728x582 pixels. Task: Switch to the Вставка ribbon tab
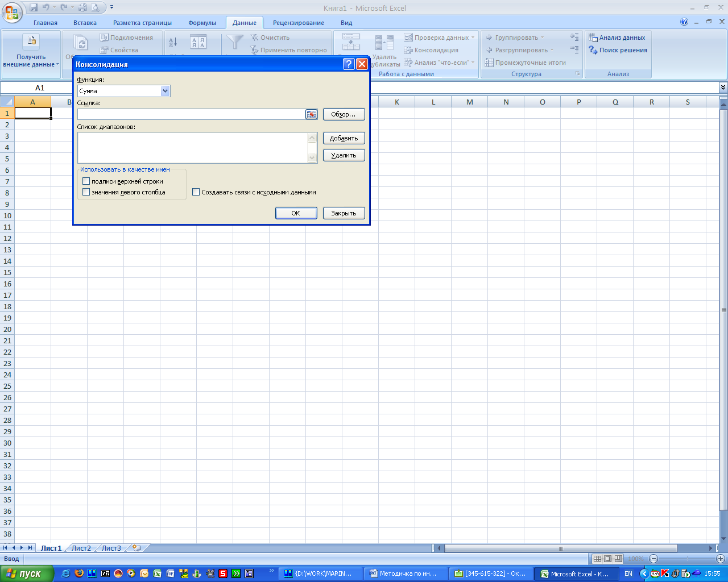click(x=85, y=23)
